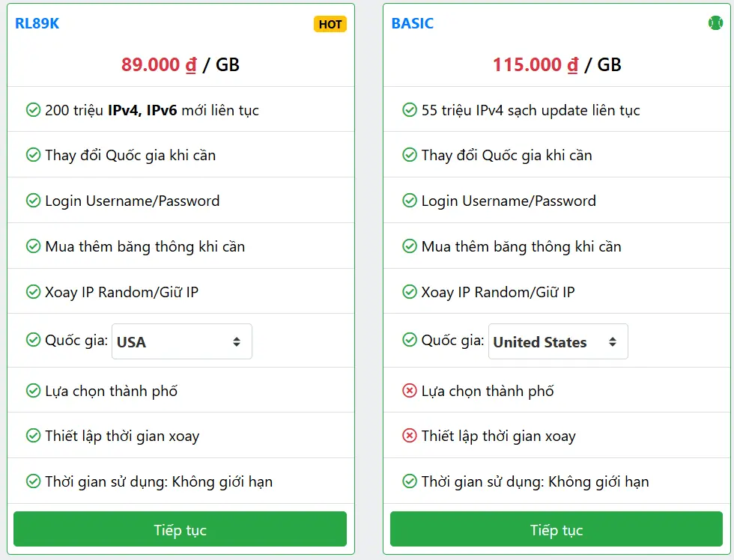Click the check icon beside "Xoay IP Random/Giữ IP" on BASIC
The width and height of the screenshot is (734, 560).
[410, 290]
